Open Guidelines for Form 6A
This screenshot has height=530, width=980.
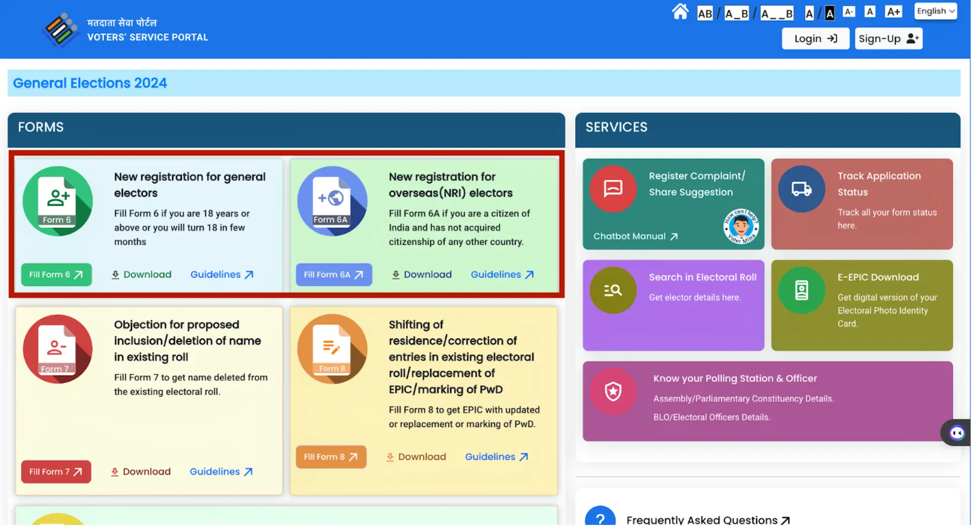tap(502, 275)
